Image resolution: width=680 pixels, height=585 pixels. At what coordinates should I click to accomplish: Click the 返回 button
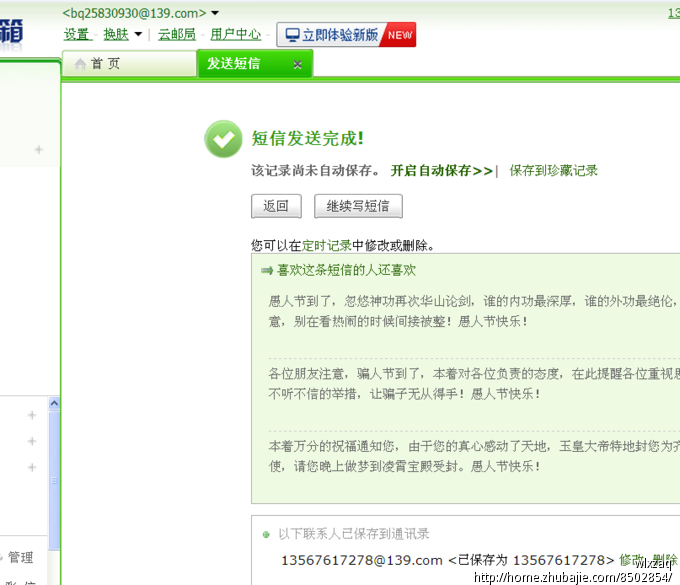(x=276, y=206)
